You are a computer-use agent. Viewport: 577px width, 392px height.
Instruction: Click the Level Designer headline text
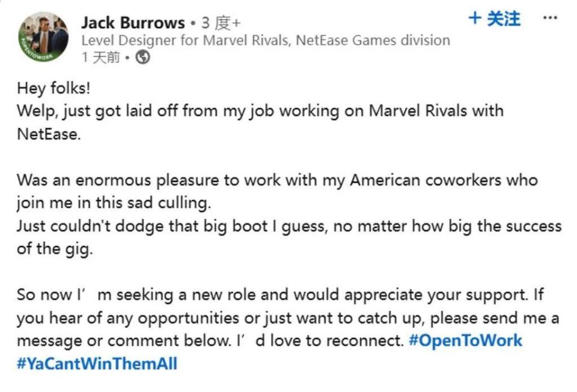point(265,40)
